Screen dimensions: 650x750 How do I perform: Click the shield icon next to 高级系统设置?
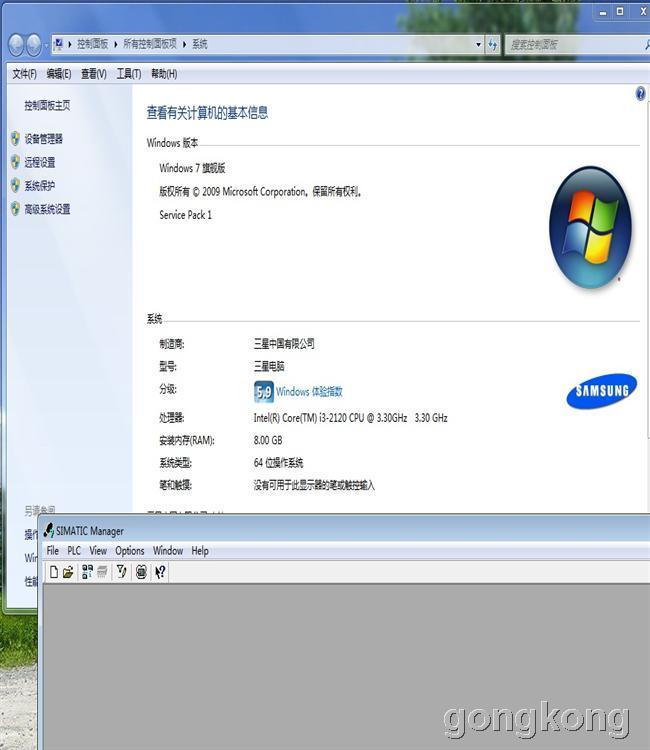15,209
